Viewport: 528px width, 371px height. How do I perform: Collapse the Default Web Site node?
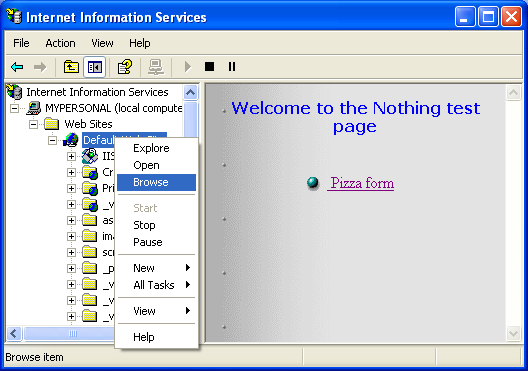click(52, 140)
